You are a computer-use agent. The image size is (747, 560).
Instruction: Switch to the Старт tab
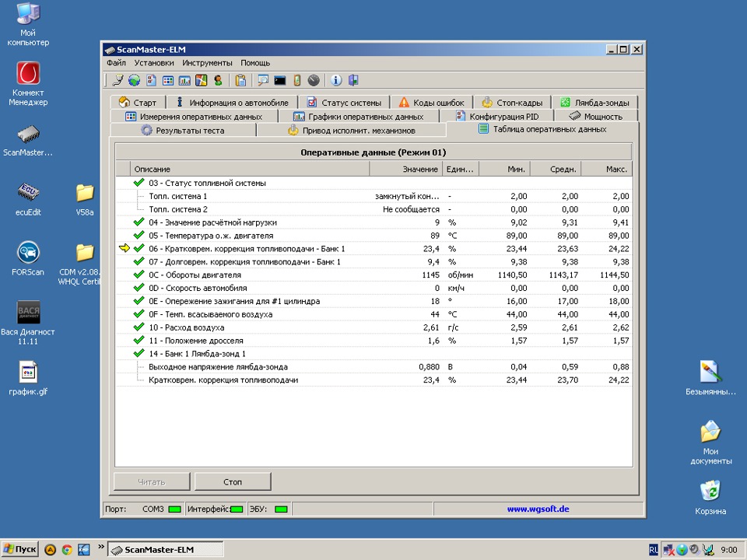tap(138, 103)
